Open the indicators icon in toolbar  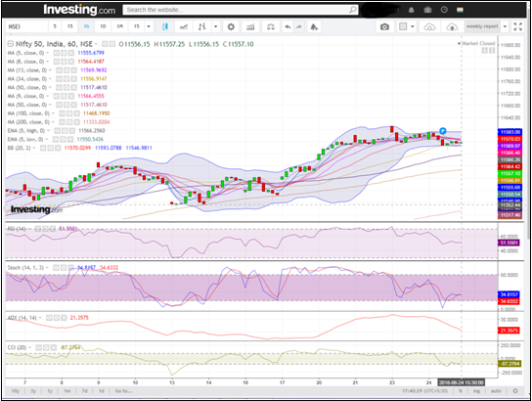point(250,26)
